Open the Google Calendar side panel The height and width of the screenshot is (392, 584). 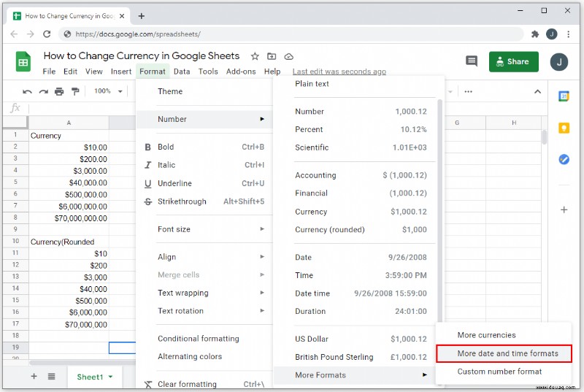tap(564, 96)
